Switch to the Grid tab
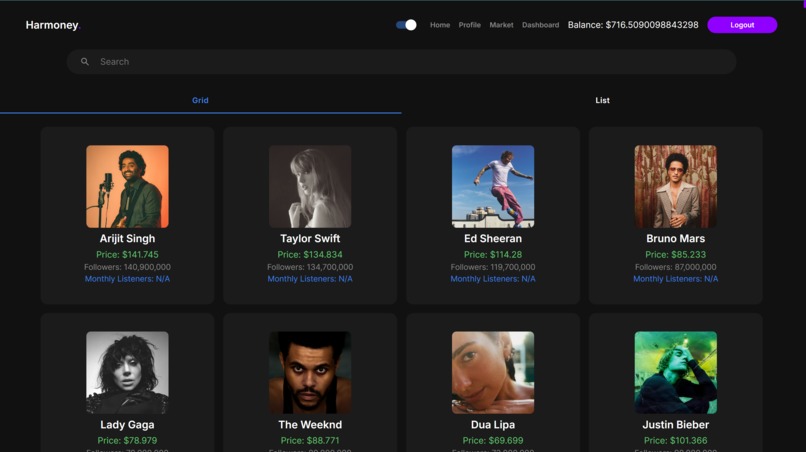806x452 pixels. click(200, 100)
